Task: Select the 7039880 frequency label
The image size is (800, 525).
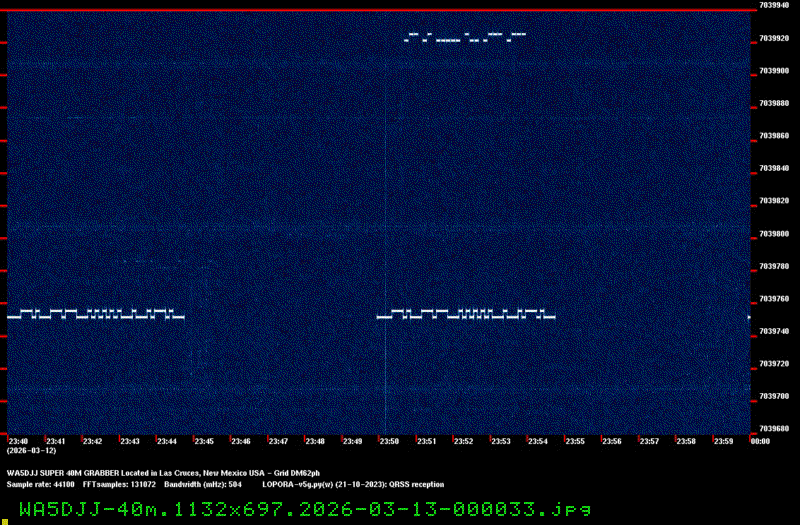Action: pyautogui.click(x=774, y=103)
